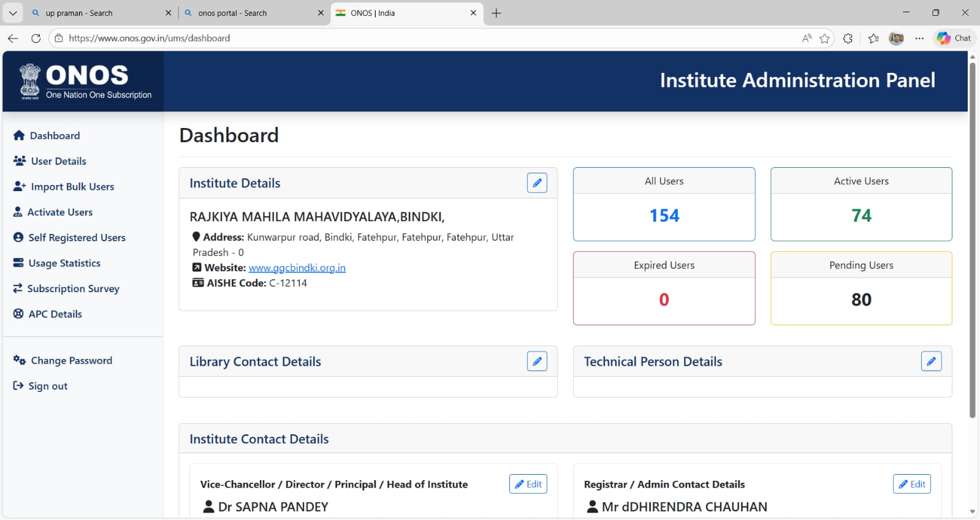Open Copilot Chat in browser toolbar
The width and height of the screenshot is (980, 520).
(954, 38)
